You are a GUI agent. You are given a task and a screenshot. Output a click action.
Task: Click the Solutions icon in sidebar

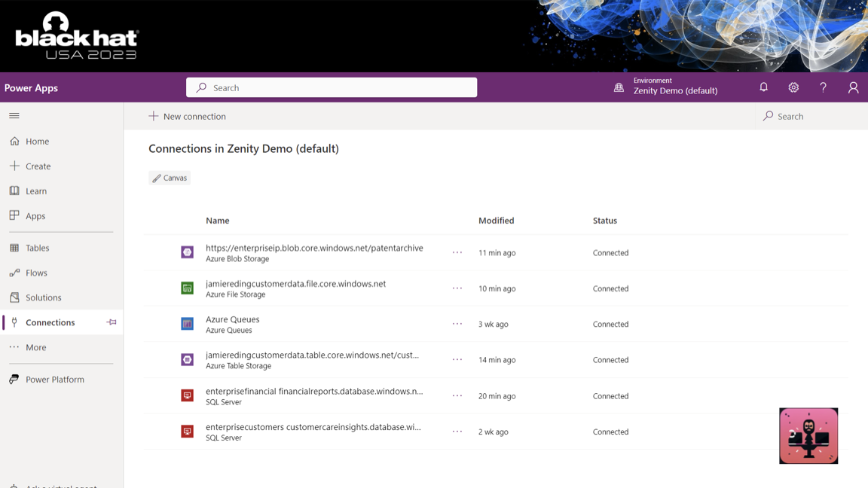point(14,297)
